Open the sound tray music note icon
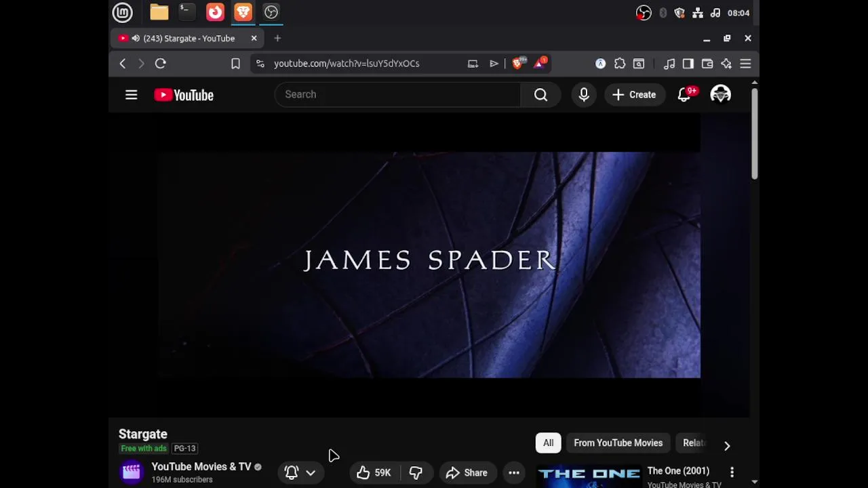 [715, 13]
